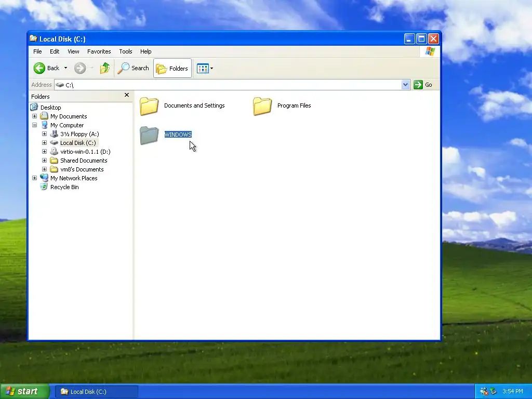Open the View menu
The image size is (532, 399).
73,51
